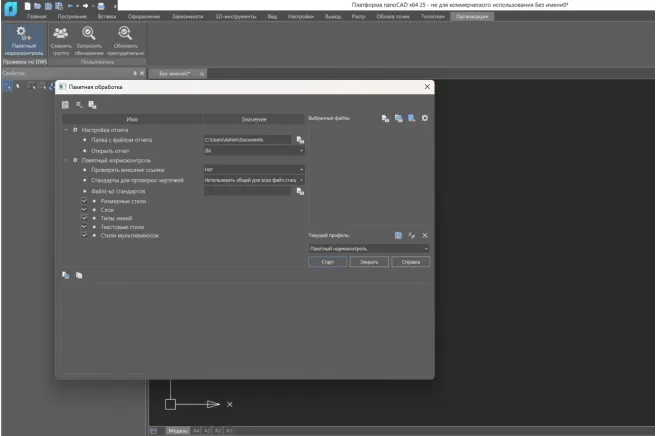Click the Обновить принудительно ribbon icon
The height and width of the screenshot is (436, 656).
[126, 40]
